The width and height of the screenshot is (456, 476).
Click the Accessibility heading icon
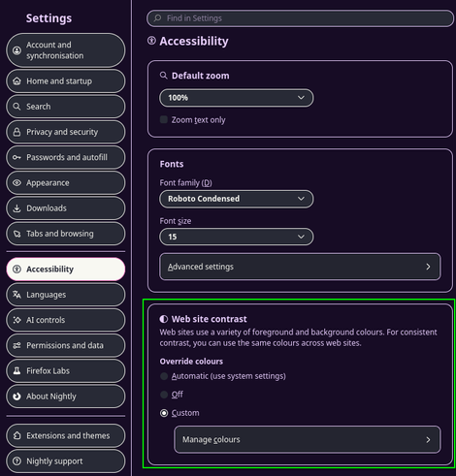click(x=151, y=41)
